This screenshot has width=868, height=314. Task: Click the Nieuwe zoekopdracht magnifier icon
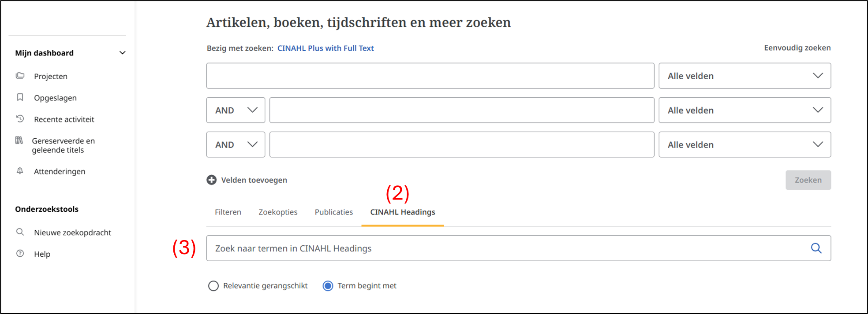20,232
